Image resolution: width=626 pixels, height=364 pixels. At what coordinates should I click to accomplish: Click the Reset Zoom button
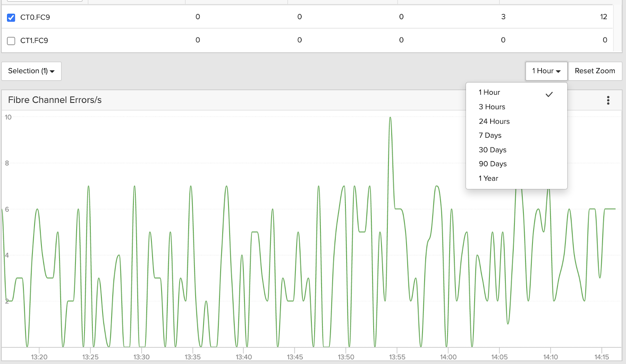tap(595, 71)
